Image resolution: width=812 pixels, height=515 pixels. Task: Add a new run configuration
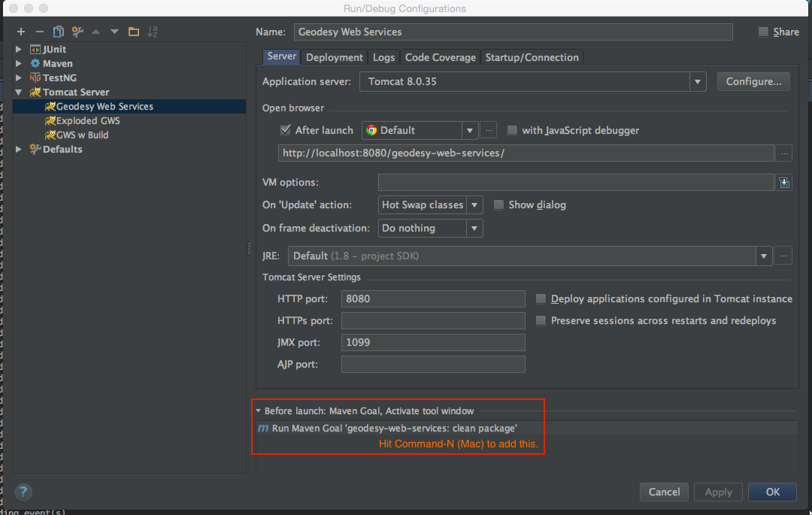coord(21,32)
